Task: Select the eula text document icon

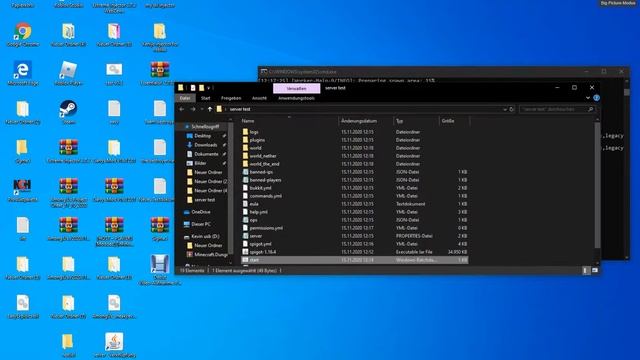Action: [245, 204]
